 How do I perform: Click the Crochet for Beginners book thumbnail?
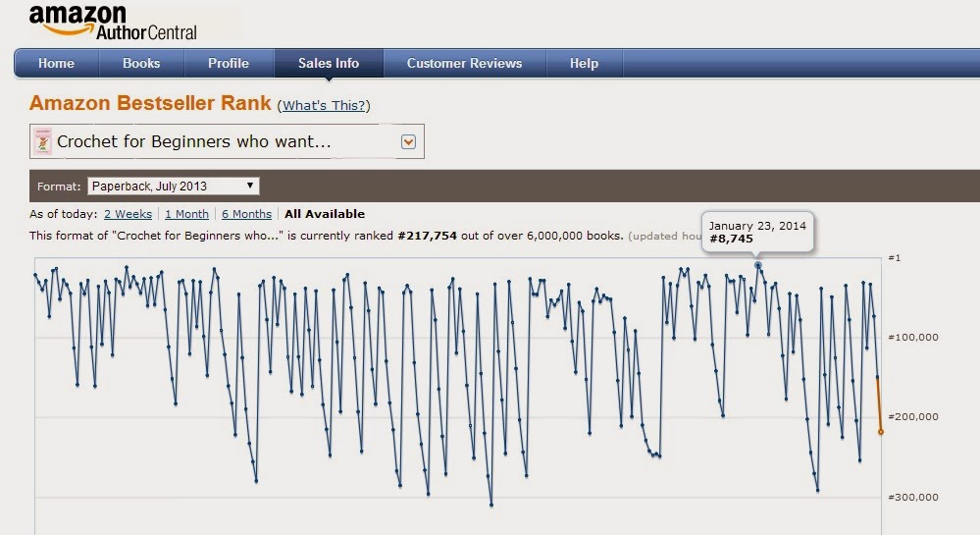[42, 141]
